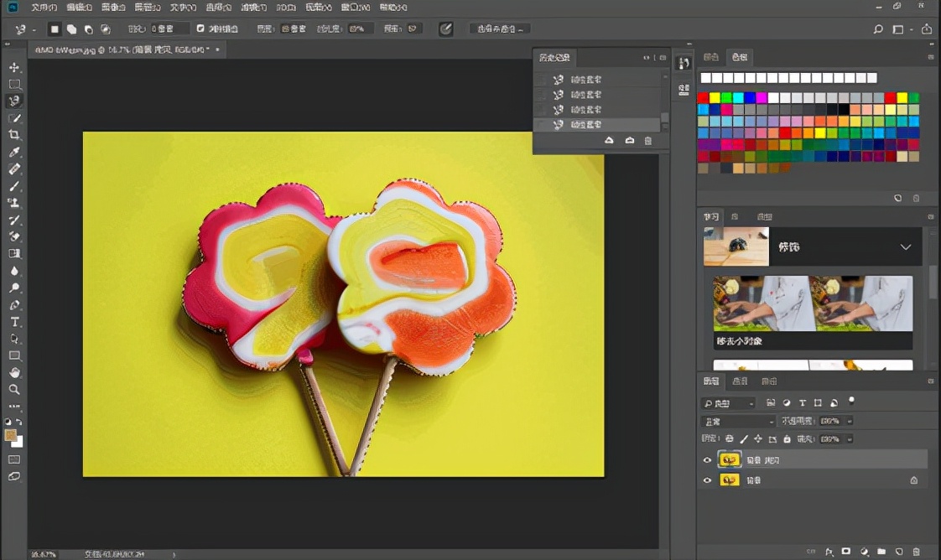Select the Zoom tool

click(14, 390)
